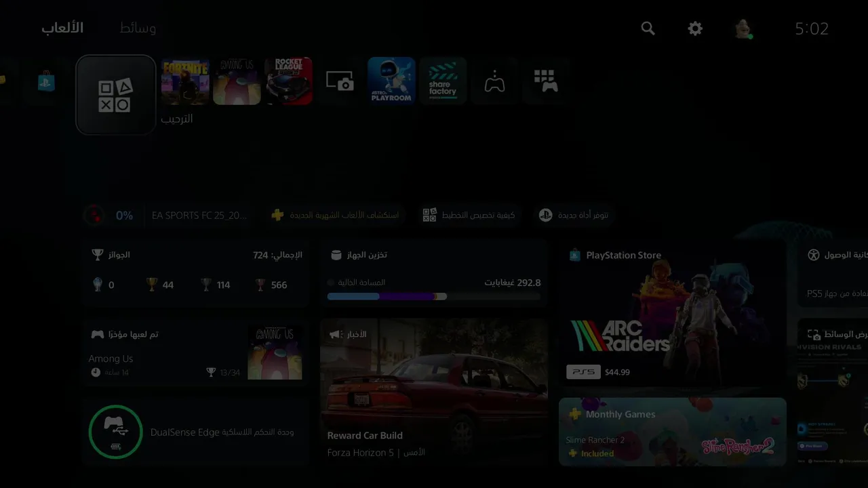This screenshot has height=488, width=868.
Task: Click the green controller battery ring icon
Action: (x=116, y=432)
